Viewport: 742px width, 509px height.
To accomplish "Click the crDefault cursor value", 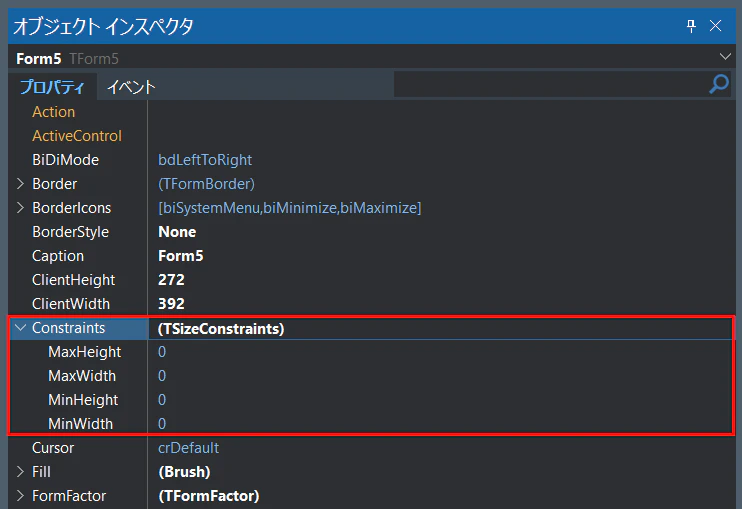I will [188, 448].
